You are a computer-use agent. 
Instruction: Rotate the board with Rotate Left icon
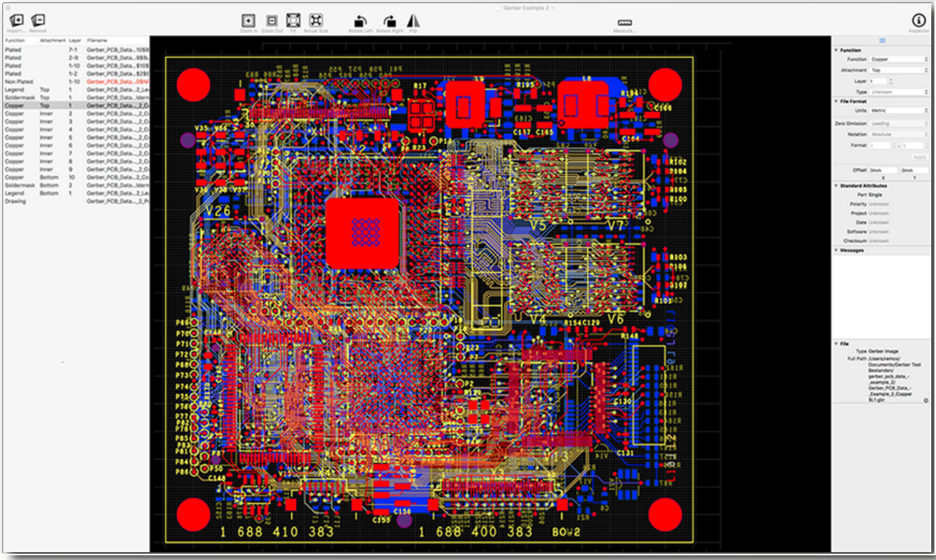[x=360, y=21]
